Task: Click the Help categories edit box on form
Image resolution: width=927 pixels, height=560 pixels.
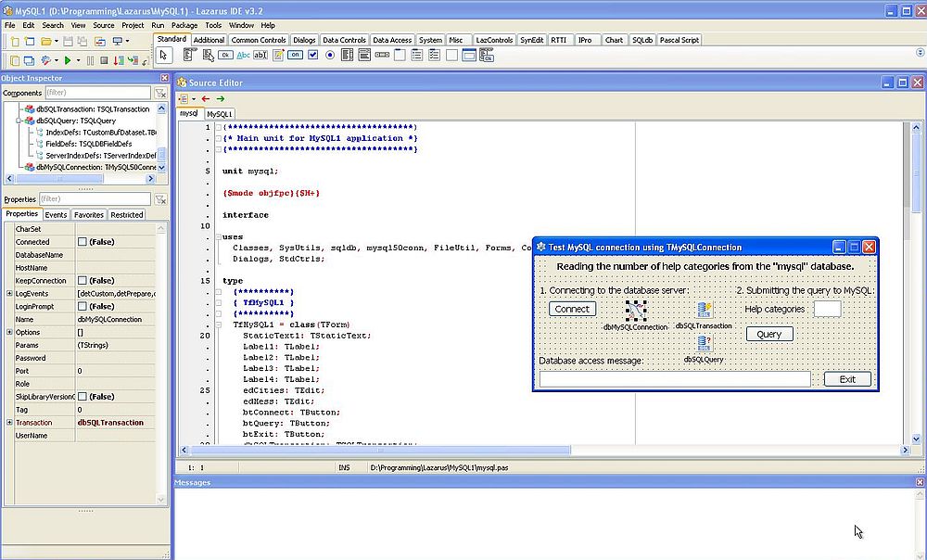Action: pyautogui.click(x=827, y=309)
